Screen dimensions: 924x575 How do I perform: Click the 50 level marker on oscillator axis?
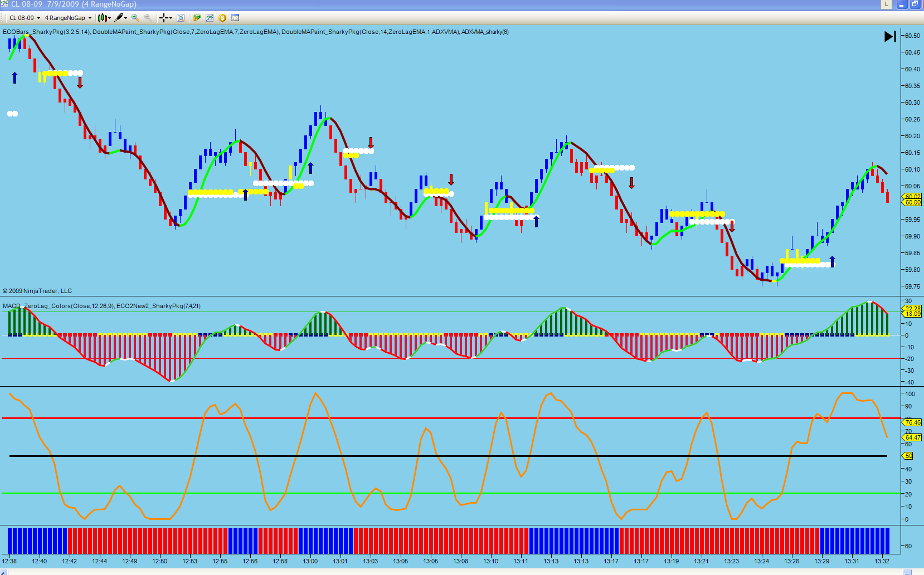tap(908, 456)
